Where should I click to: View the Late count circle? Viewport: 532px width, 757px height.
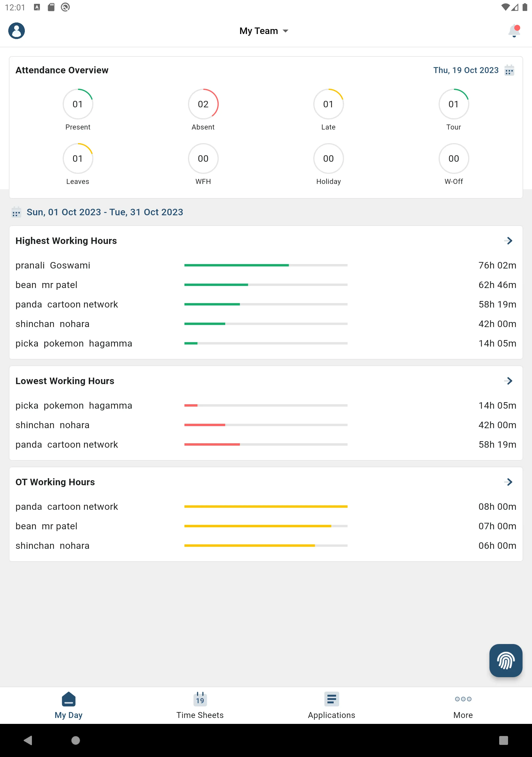click(x=328, y=104)
